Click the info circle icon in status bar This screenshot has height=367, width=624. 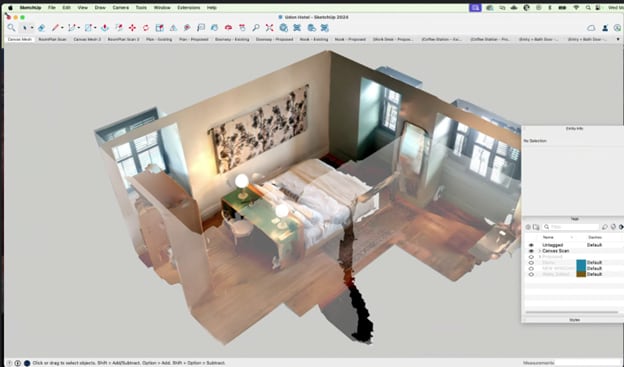click(x=18, y=363)
